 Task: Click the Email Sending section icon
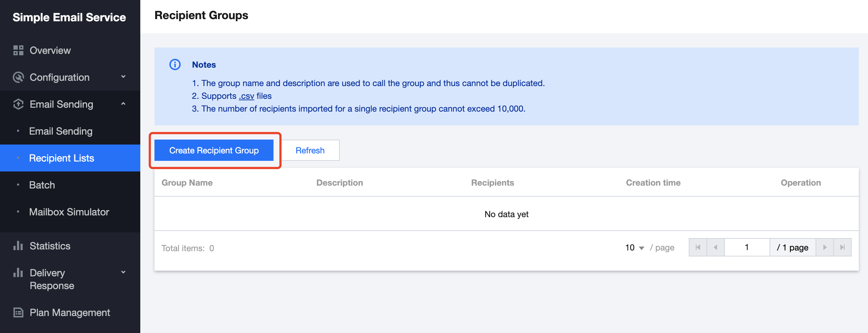(18, 104)
